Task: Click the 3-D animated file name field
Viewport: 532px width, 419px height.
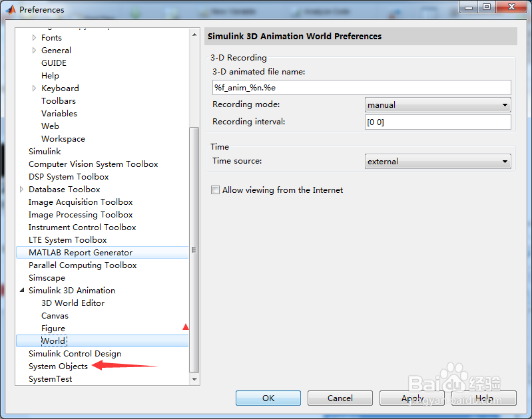Action: [362, 88]
